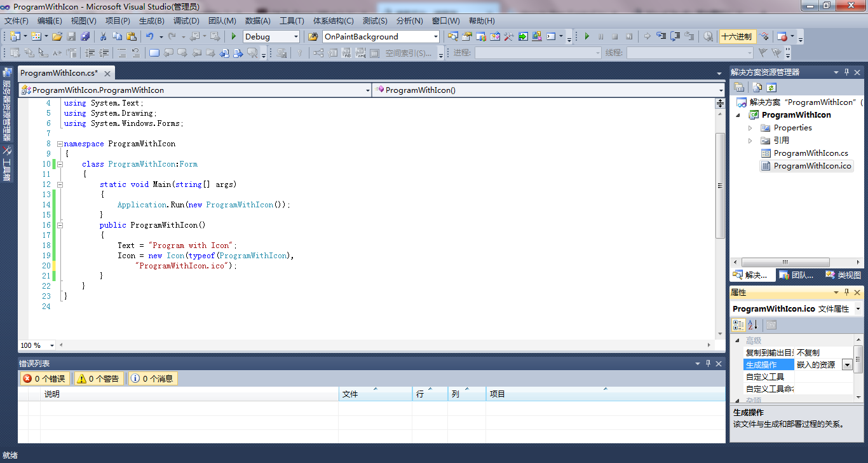The width and height of the screenshot is (868, 463).
Task: Toggle the 0 个错误 filter
Action: 44,378
